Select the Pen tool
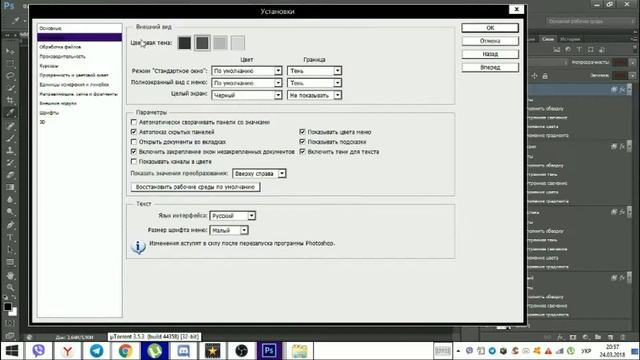Screen dimensions: 640x360 pos(10,225)
